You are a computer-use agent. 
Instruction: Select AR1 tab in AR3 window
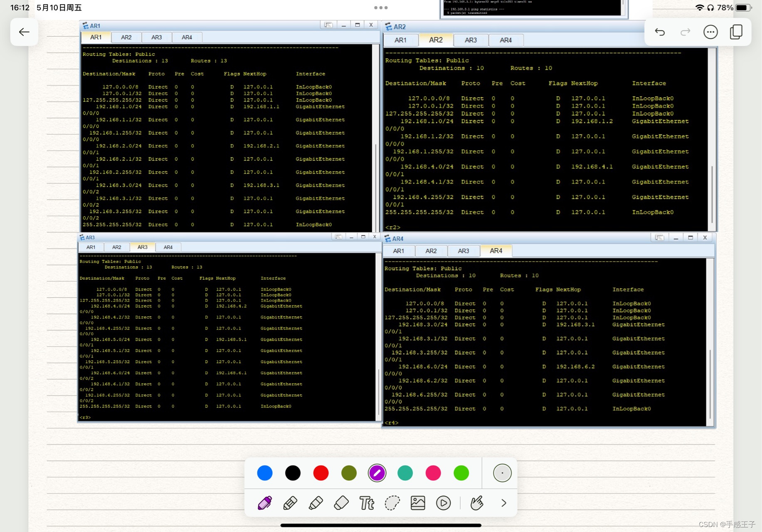pos(91,247)
